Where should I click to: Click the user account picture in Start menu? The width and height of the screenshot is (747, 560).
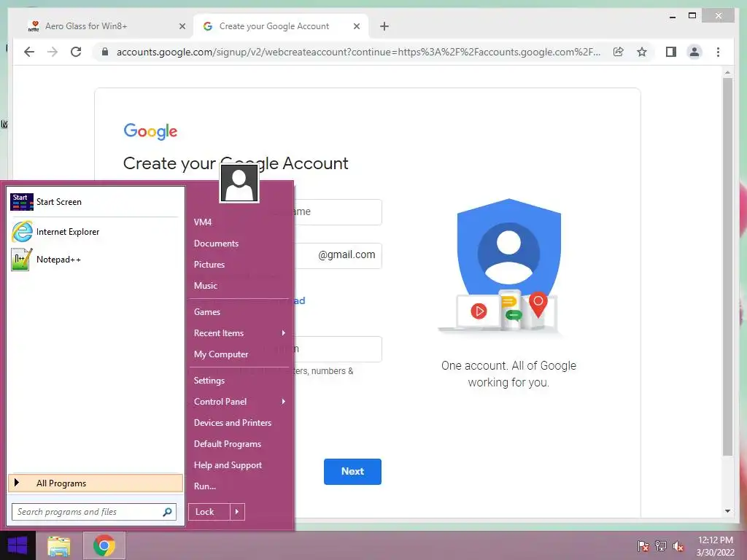[x=239, y=183]
